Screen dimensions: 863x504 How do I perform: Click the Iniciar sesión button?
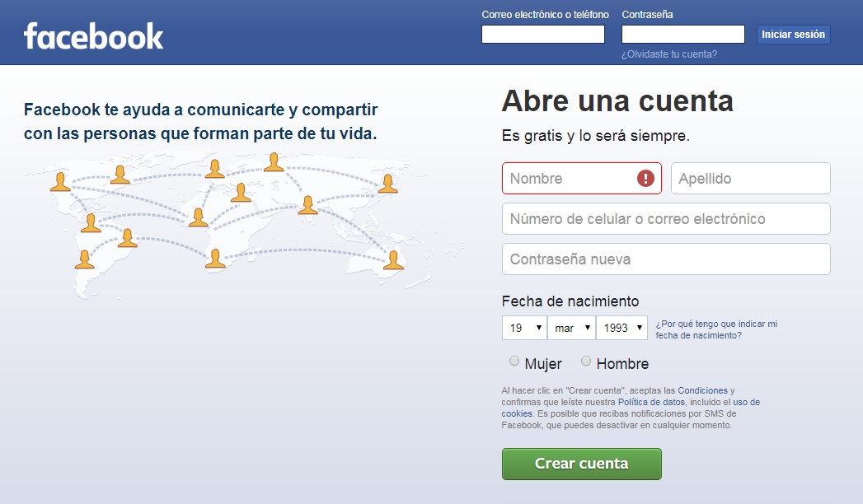click(793, 34)
